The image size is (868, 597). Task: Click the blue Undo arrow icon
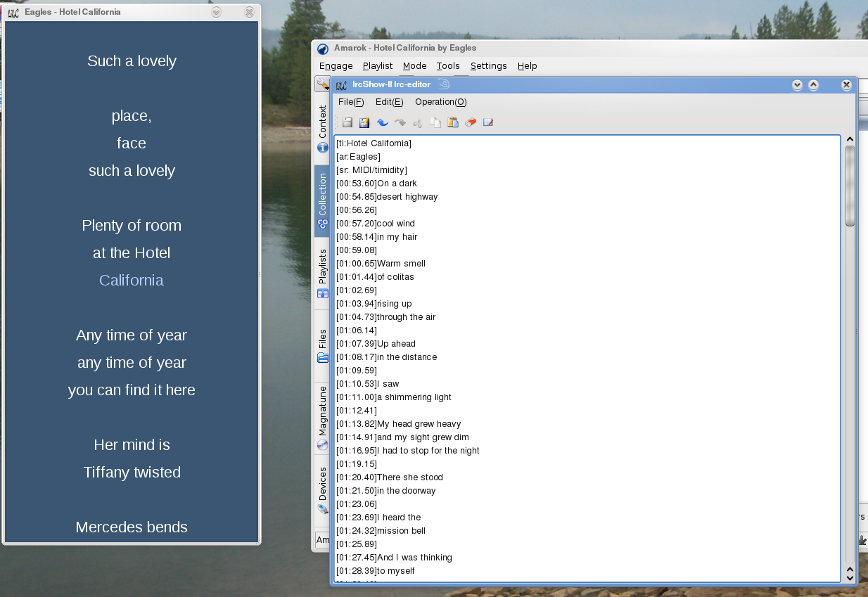[x=383, y=122]
